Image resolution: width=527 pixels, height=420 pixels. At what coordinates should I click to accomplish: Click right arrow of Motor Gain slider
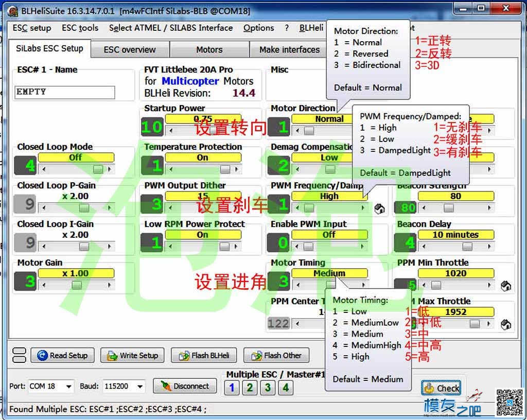tap(110, 285)
